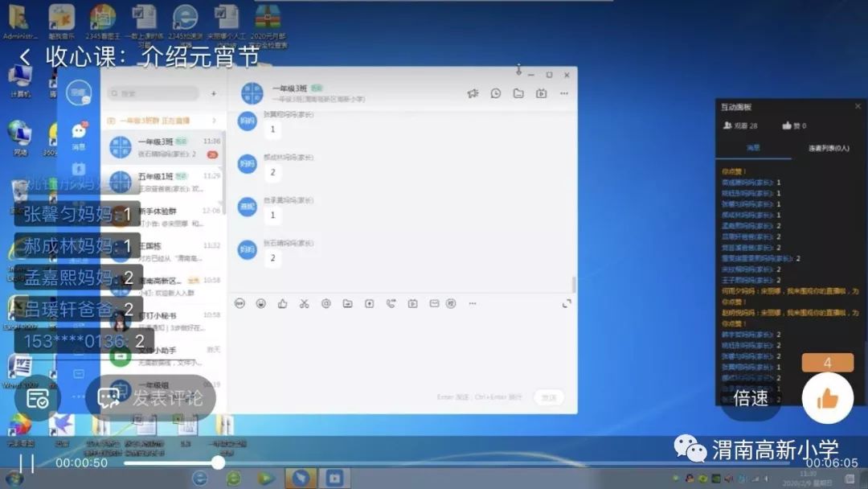Click the DingTalk search box

pyautogui.click(x=154, y=93)
